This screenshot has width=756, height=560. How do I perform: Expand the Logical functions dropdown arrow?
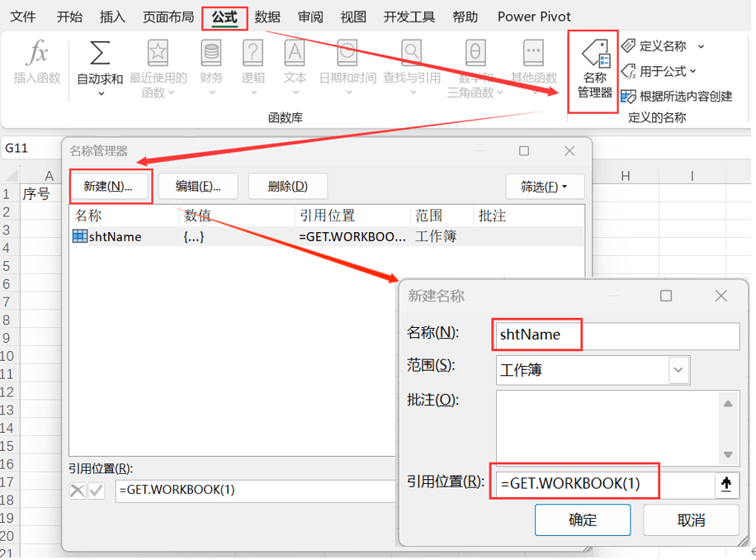254,93
